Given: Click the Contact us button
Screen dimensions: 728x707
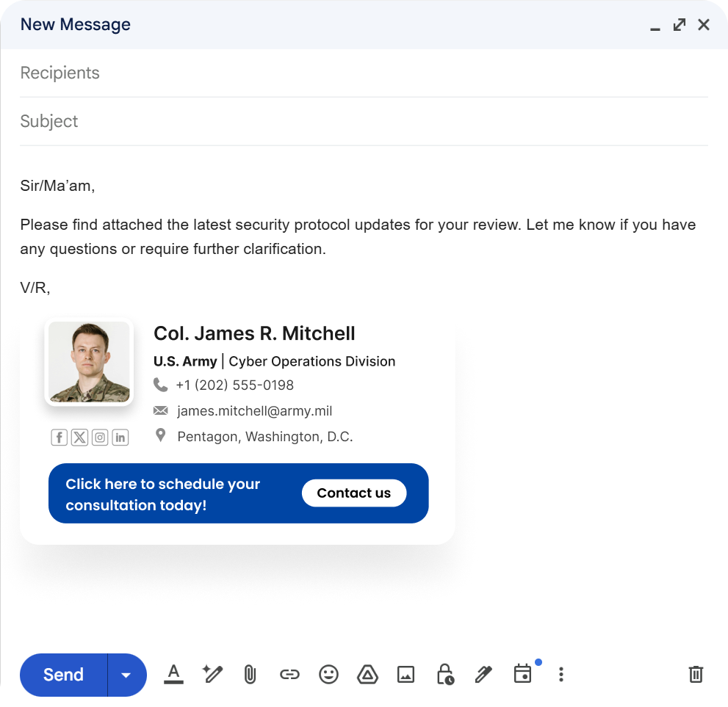Looking at the screenshot, I should tap(353, 493).
